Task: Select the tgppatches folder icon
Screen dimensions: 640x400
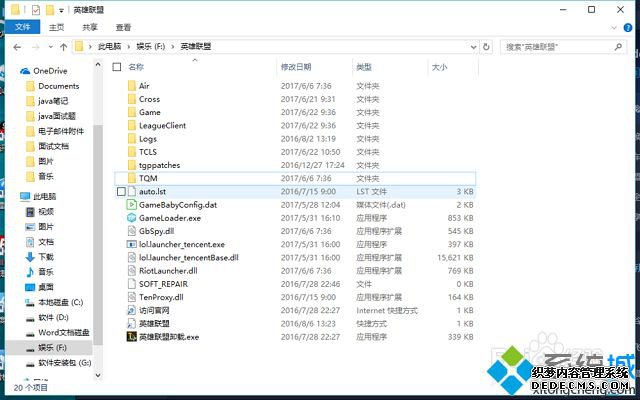Action: (131, 165)
